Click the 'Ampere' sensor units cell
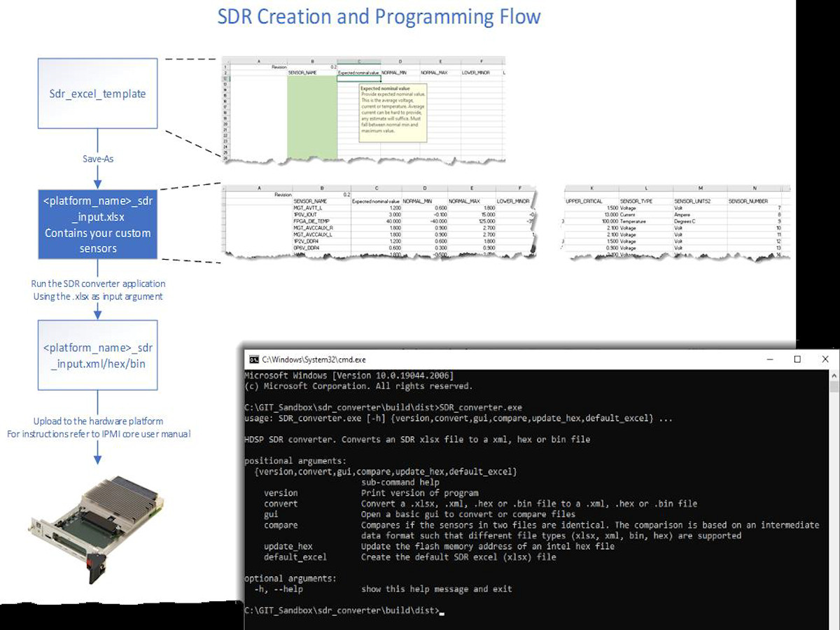This screenshot has width=840, height=630. point(682,214)
